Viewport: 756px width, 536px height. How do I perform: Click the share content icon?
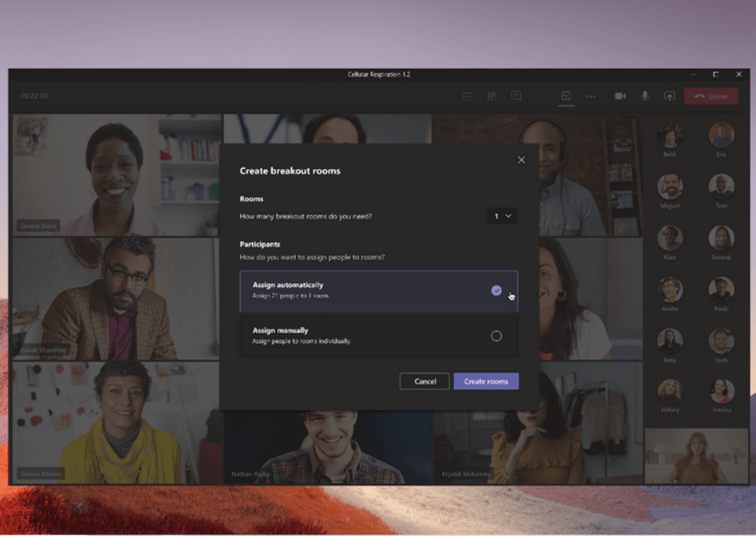670,96
